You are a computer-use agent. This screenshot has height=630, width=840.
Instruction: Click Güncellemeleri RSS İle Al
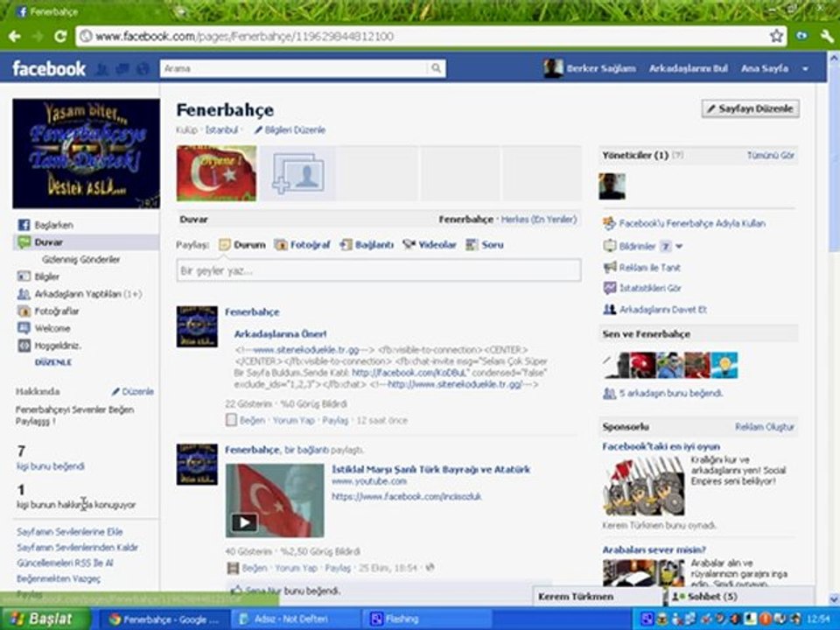(x=65, y=563)
